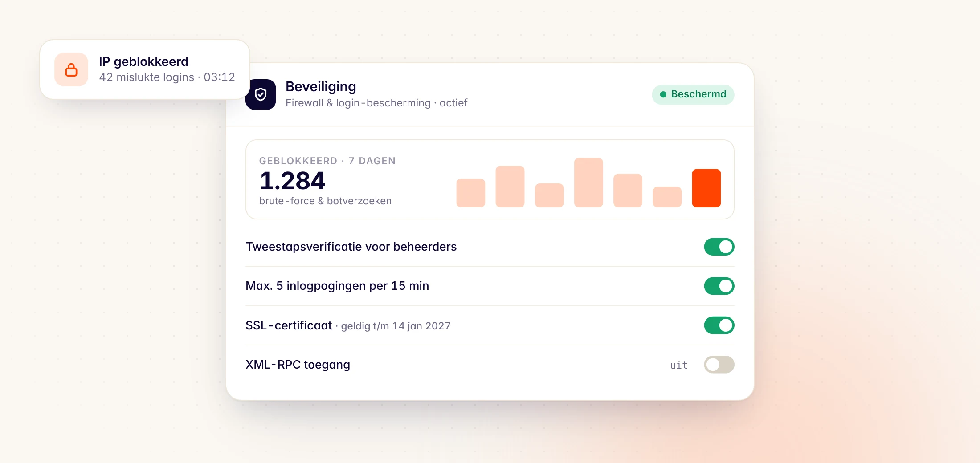
Task: Click the 'SSL-certificaat' label
Action: (x=289, y=325)
